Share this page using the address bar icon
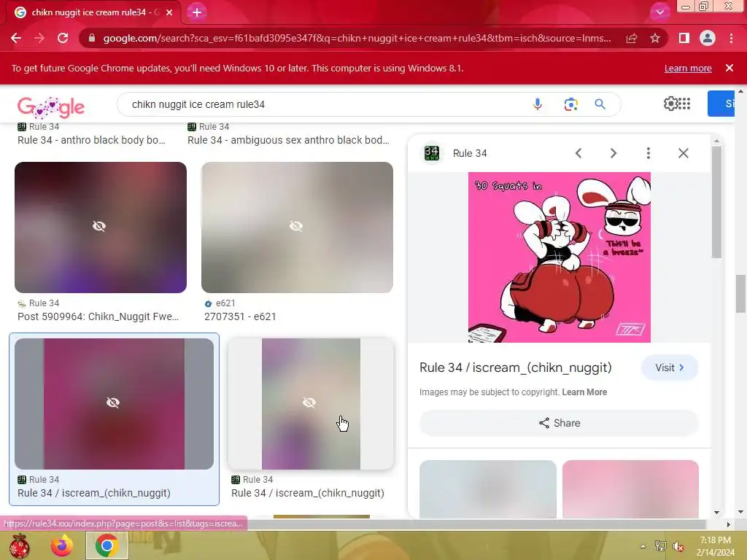 pos(632,38)
